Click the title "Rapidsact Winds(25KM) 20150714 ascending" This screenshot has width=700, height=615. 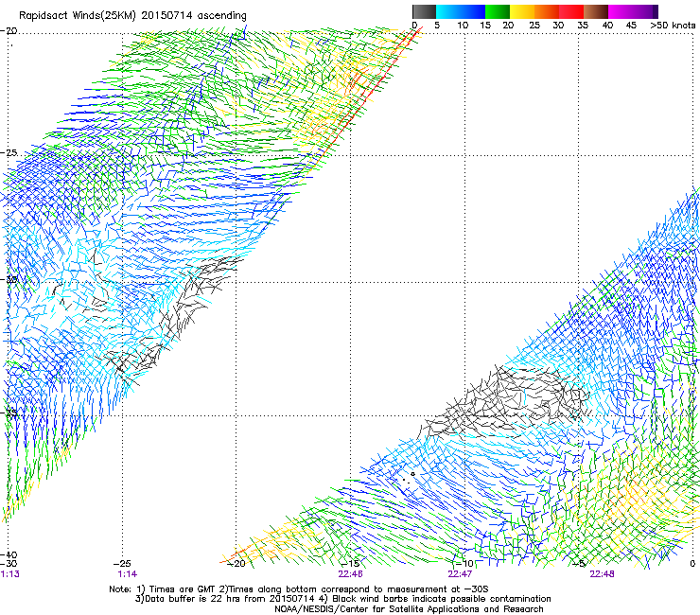132,16
